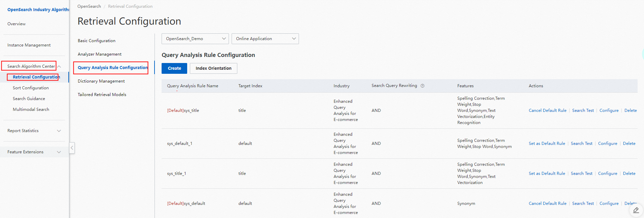
Task: Open Sort Configuration in the sidebar
Action: pyautogui.click(x=31, y=88)
